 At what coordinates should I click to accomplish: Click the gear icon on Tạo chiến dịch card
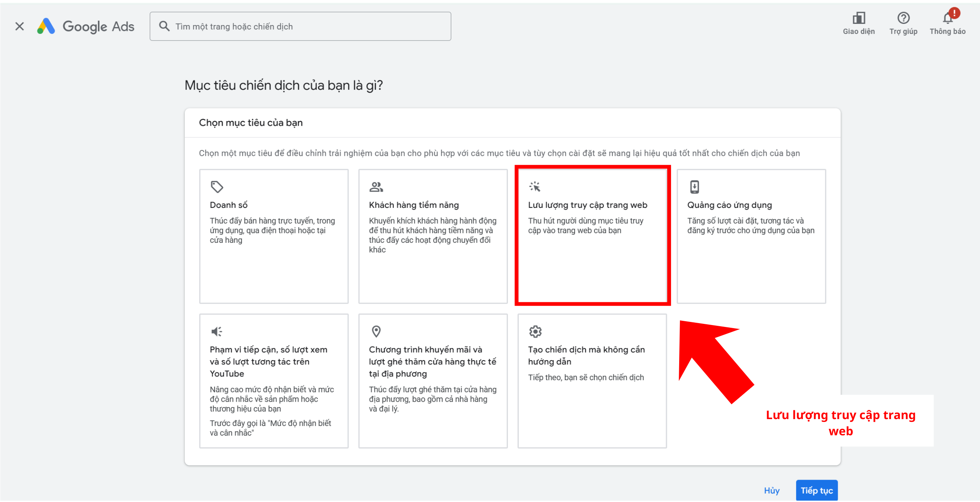(x=535, y=332)
